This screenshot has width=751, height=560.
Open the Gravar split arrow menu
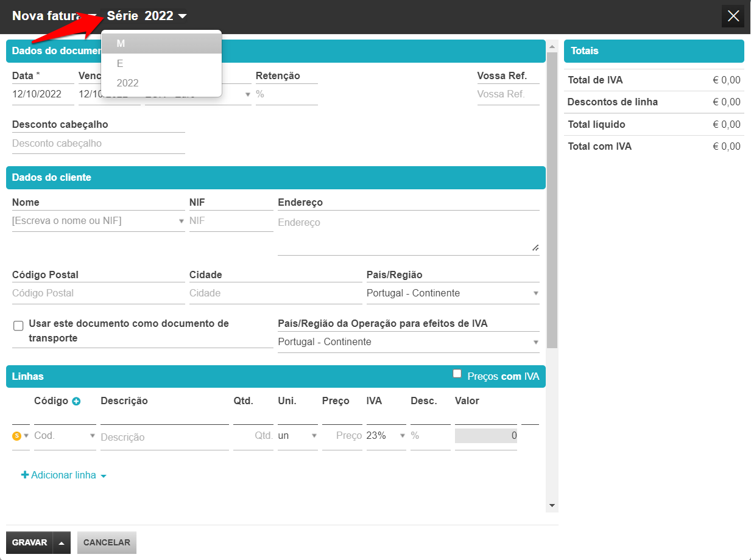click(x=62, y=542)
